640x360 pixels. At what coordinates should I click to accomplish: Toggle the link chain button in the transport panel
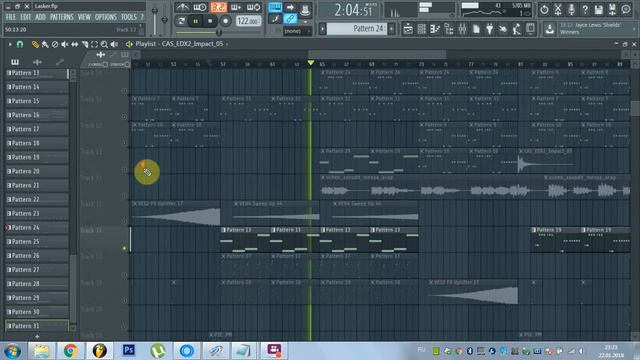290,18
